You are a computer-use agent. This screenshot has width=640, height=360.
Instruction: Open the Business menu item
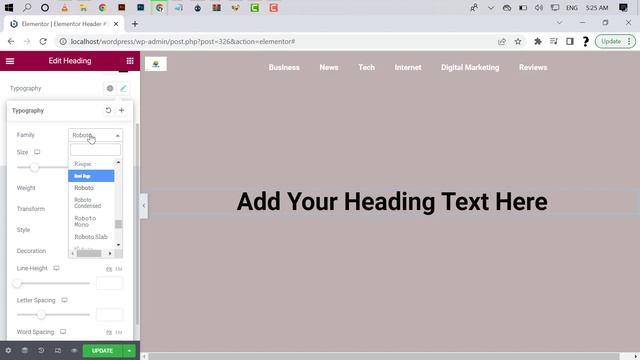click(x=284, y=67)
